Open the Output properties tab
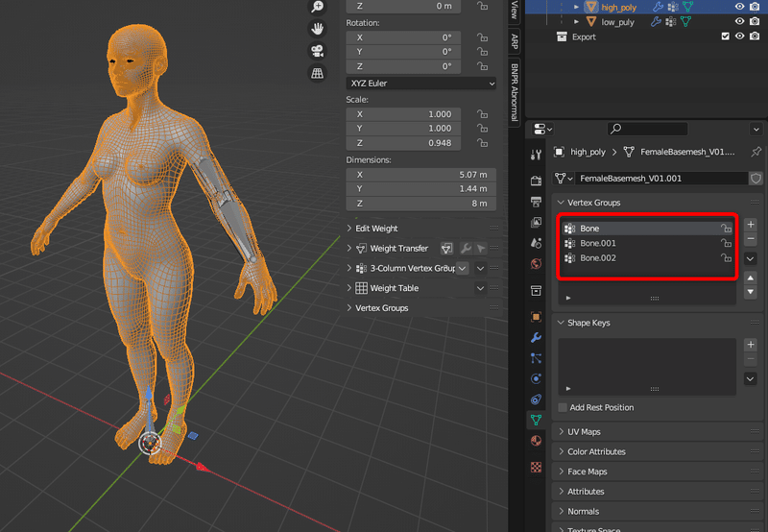 tap(536, 202)
